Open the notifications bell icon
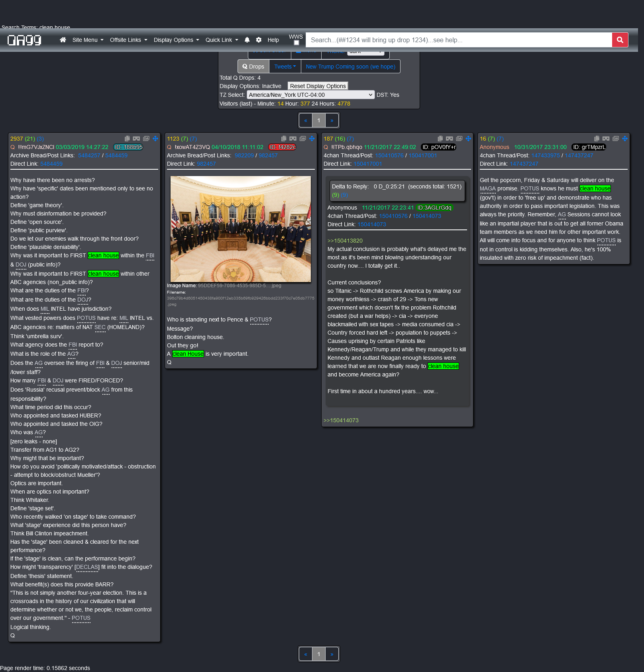 247,40
